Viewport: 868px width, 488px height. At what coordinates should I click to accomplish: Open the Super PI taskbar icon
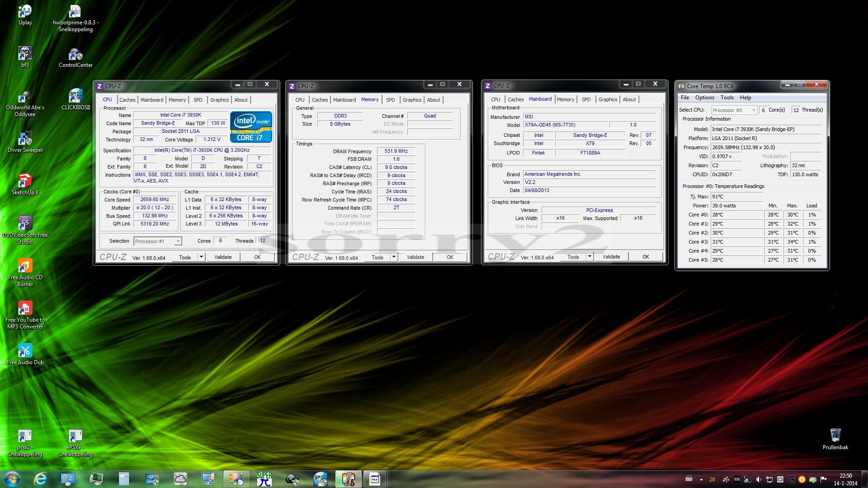point(264,479)
